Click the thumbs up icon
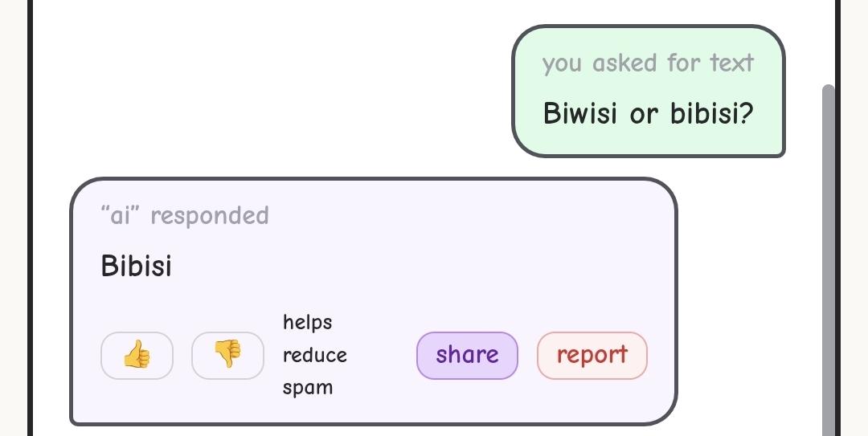The width and height of the screenshot is (868, 436). pos(137,355)
